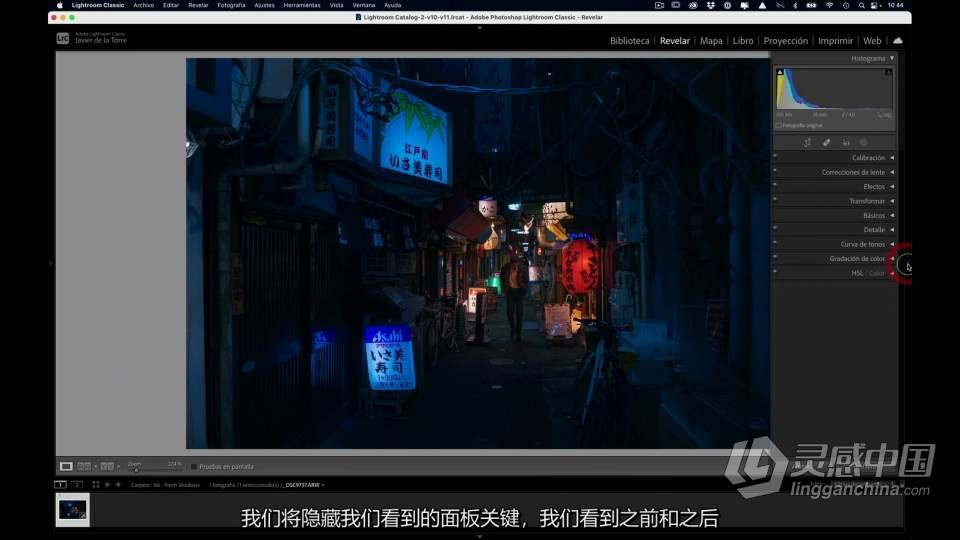This screenshot has width=960, height=540.
Task: Expand the Correcciones de lente panel
Action: pyautogui.click(x=892, y=172)
